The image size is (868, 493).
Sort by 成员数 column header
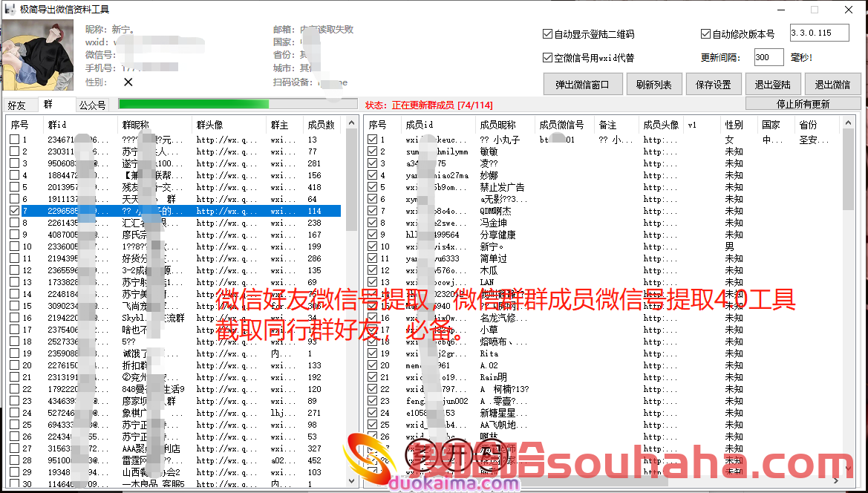pyautogui.click(x=321, y=125)
